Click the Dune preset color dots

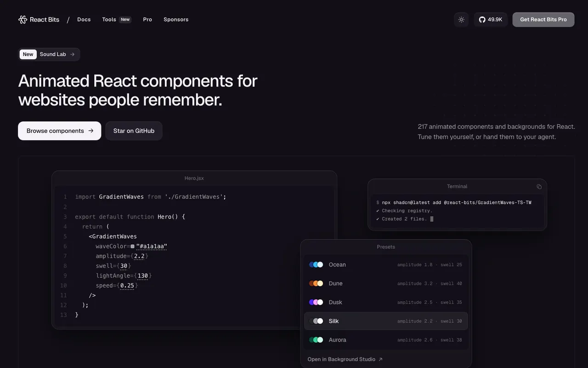tap(316, 283)
